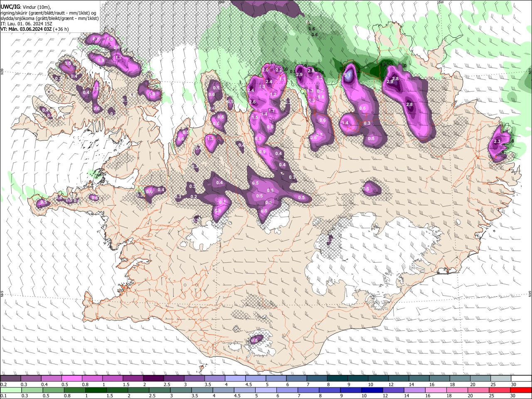The width and height of the screenshot is (532, 399).
Task: Click the slate blue swatch labeled 6 in upper legend
Action: point(296,379)
